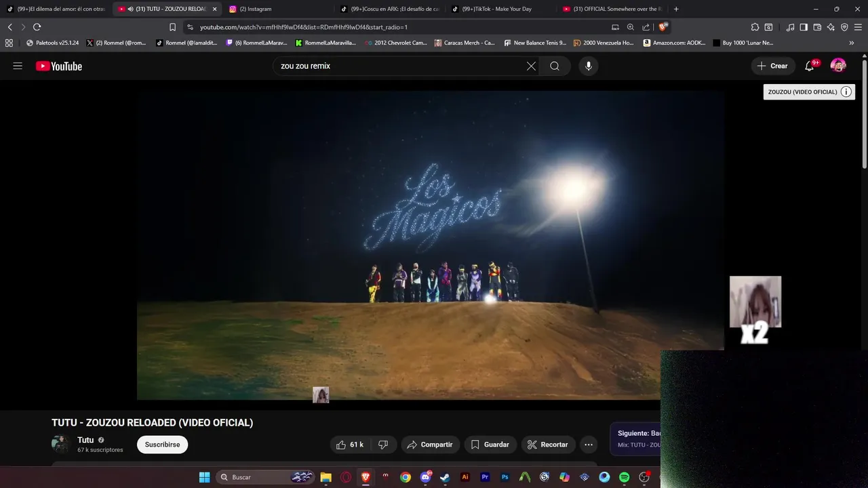The height and width of the screenshot is (488, 868).
Task: Open the bookmarks bar apps grid icon
Action: tap(9, 43)
